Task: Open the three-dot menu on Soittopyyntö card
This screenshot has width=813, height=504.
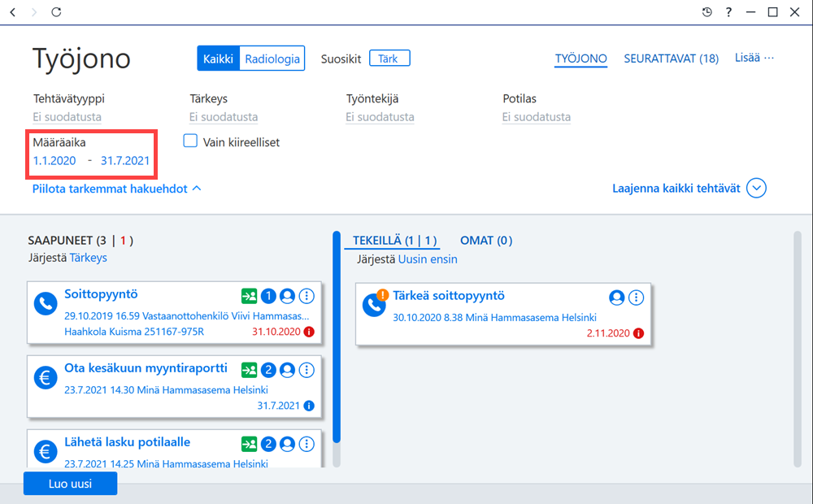Action: (x=307, y=296)
